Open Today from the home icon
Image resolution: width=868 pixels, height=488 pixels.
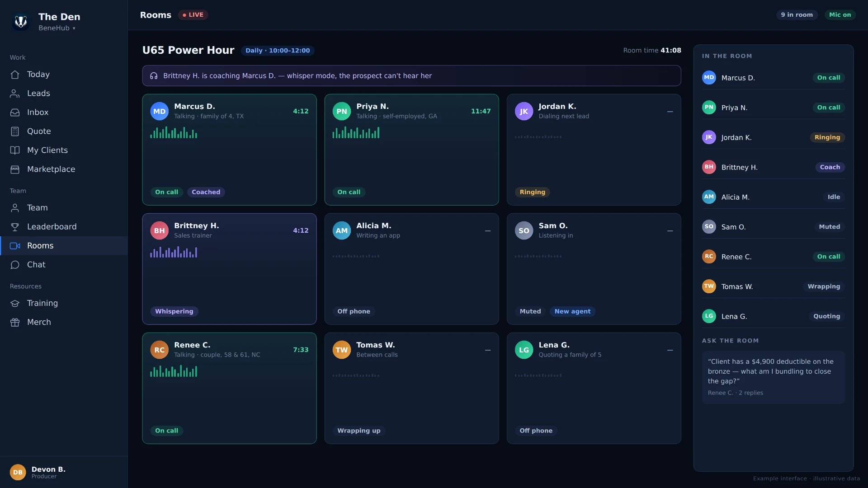(15, 75)
